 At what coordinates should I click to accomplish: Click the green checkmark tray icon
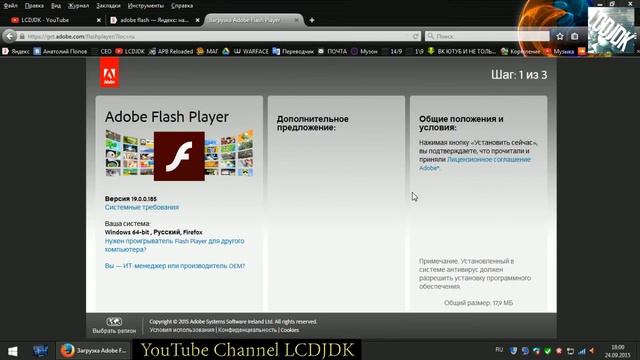(x=548, y=351)
